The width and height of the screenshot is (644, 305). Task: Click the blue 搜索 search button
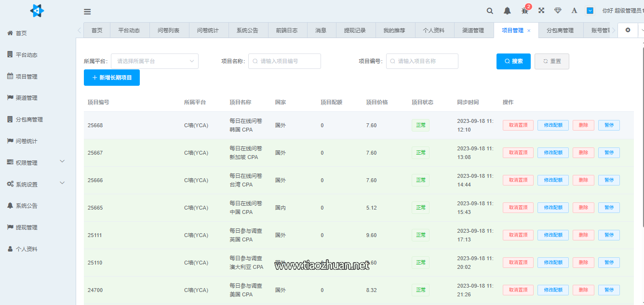513,61
